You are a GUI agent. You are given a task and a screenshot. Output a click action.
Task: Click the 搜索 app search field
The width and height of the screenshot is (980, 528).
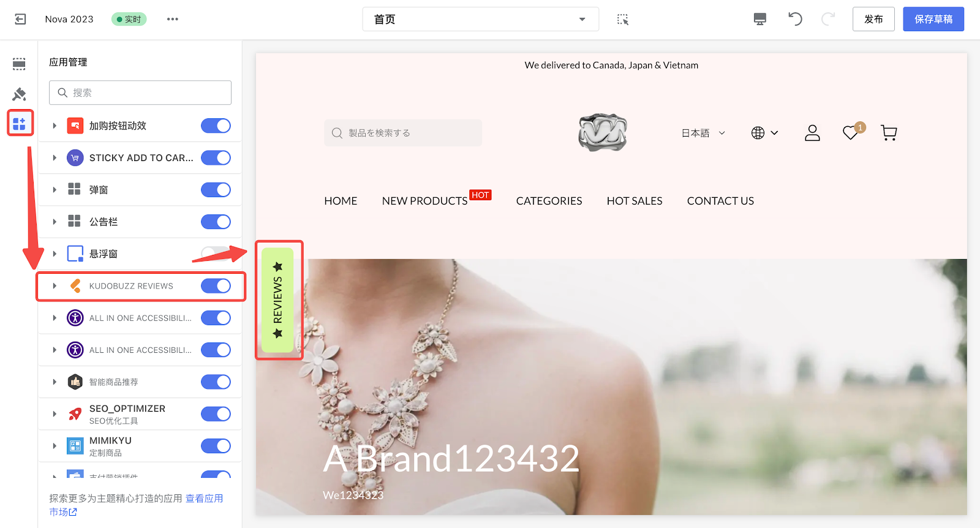click(x=140, y=92)
